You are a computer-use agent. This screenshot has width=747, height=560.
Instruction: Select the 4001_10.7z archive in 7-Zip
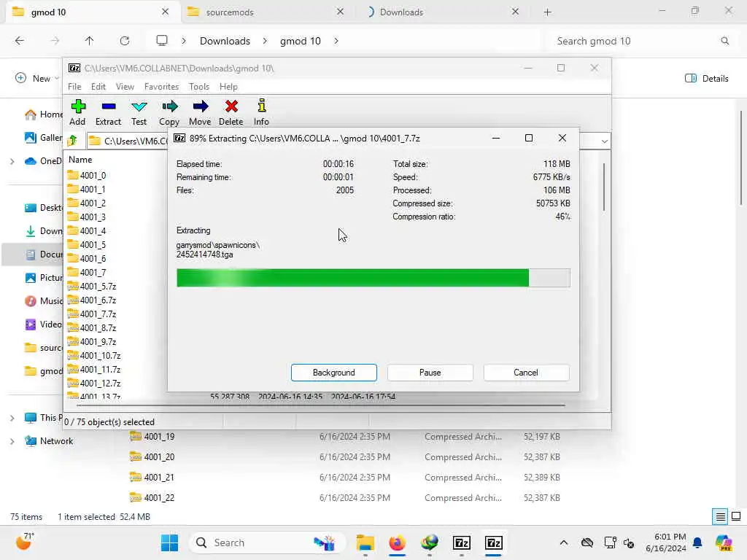[94, 355]
